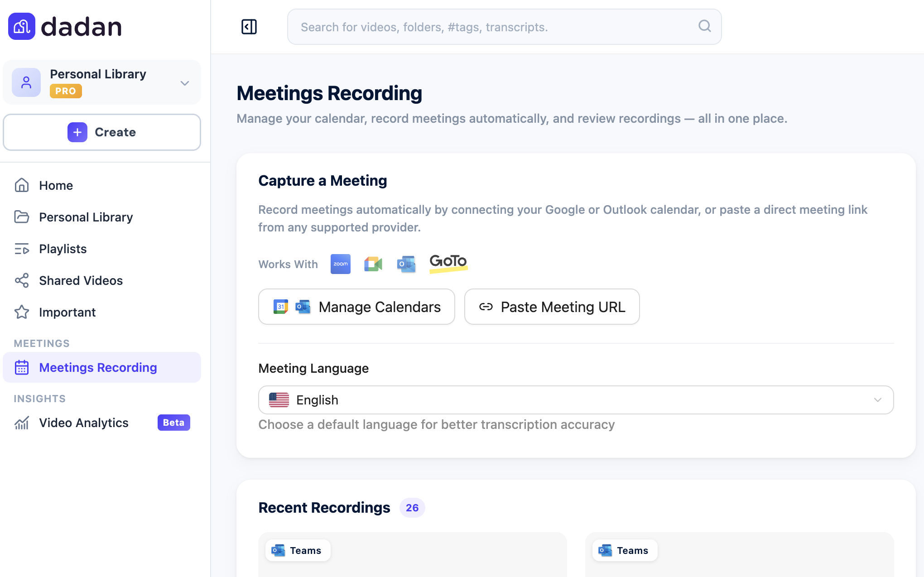Open Personal Library from the sidebar
This screenshot has height=577, width=924.
[x=102, y=217]
